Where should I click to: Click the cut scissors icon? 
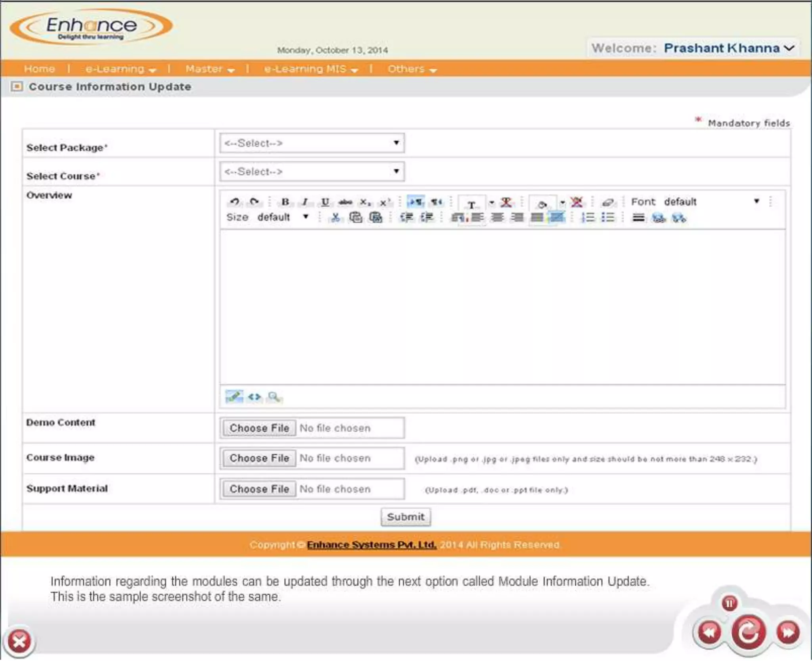(335, 217)
